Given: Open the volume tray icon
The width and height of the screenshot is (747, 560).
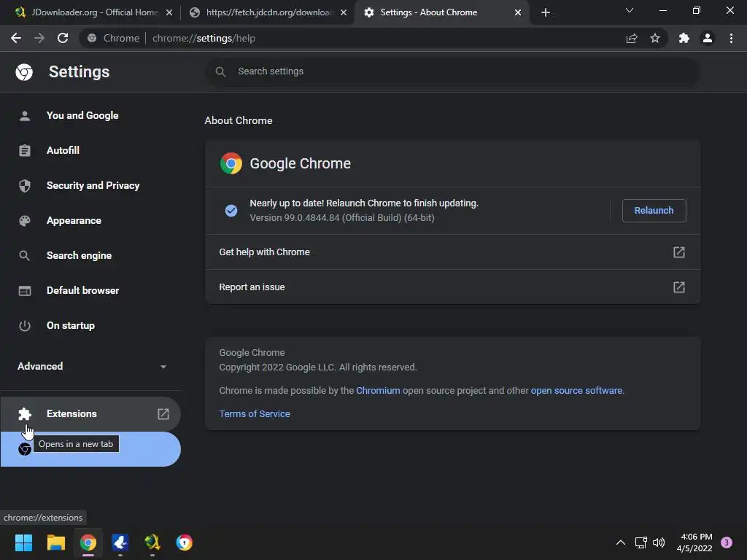Looking at the screenshot, I should [x=659, y=542].
